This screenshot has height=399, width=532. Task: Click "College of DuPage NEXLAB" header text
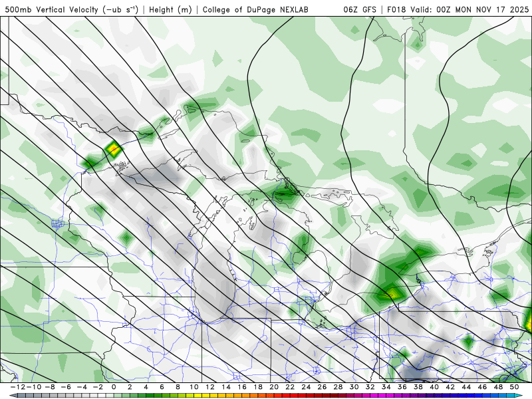point(255,9)
